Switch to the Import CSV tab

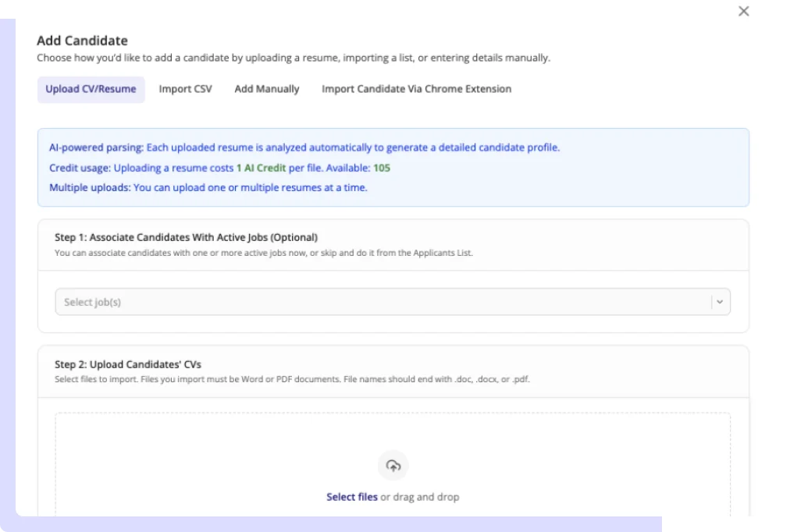click(185, 89)
